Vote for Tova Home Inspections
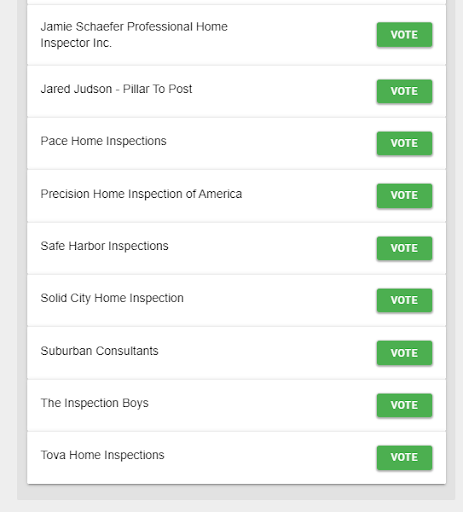 pyautogui.click(x=404, y=457)
